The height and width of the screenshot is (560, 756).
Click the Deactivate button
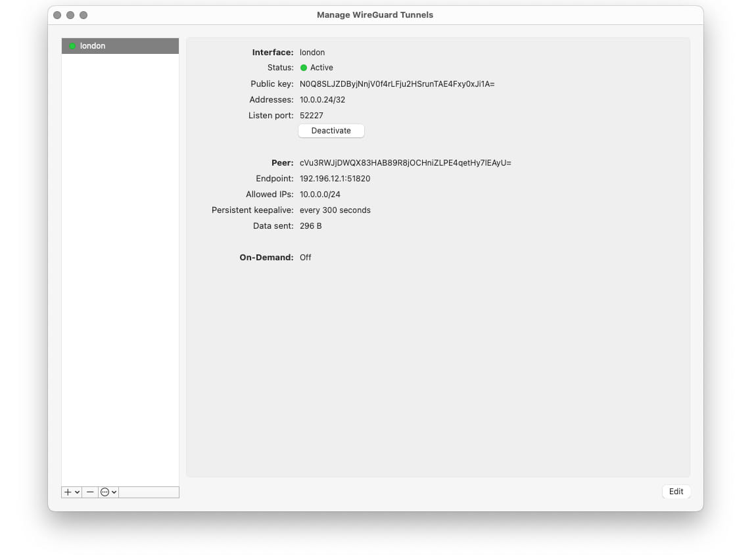tap(331, 130)
